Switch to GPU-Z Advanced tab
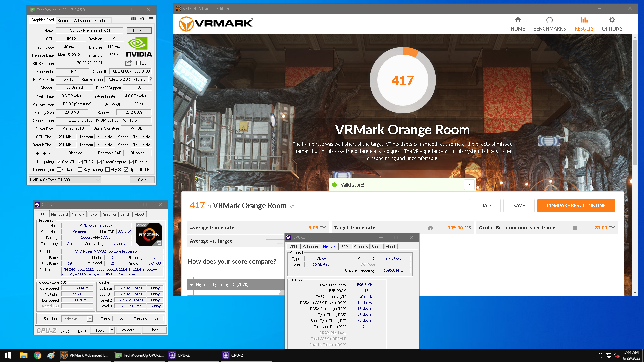Image resolution: width=644 pixels, height=362 pixels. pos(83,21)
